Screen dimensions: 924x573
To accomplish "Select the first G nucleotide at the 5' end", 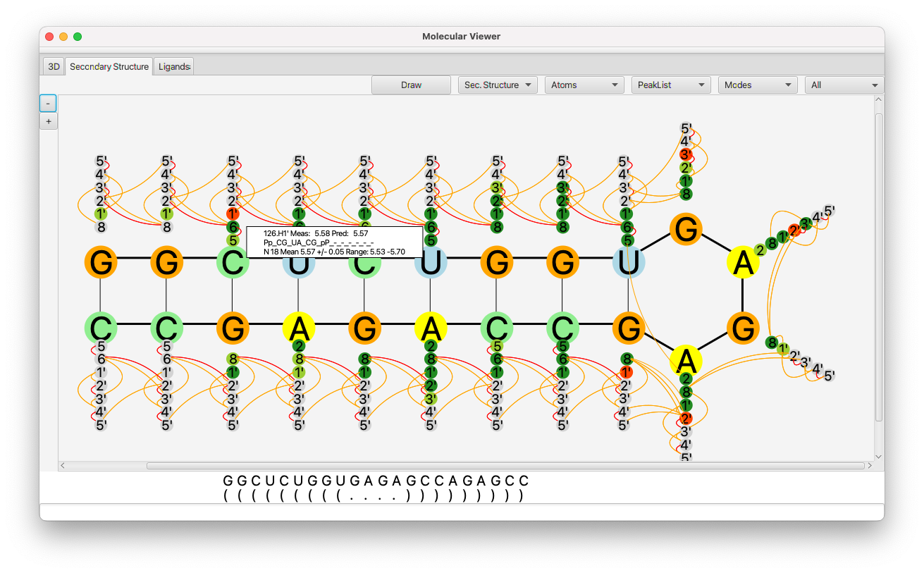I will [101, 262].
